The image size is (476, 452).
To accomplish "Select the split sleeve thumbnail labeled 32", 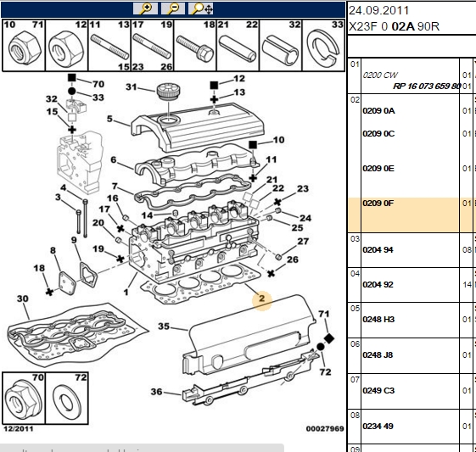I will tap(281, 45).
